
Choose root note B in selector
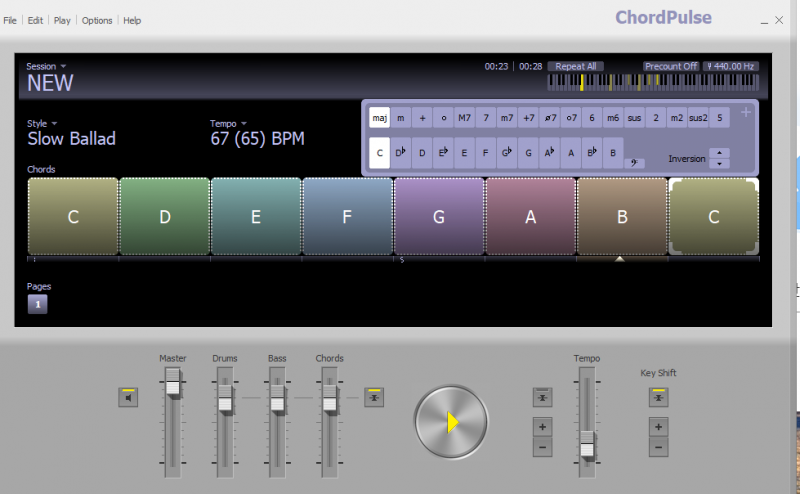point(613,153)
